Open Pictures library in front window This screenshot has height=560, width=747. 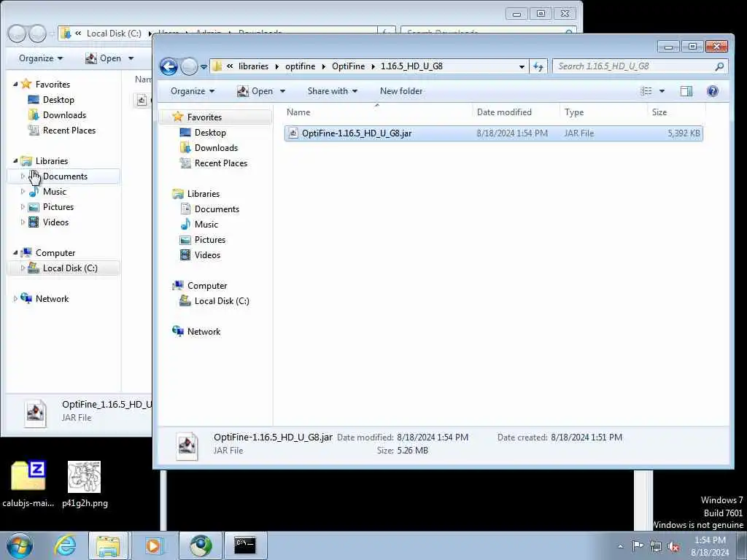click(x=209, y=239)
